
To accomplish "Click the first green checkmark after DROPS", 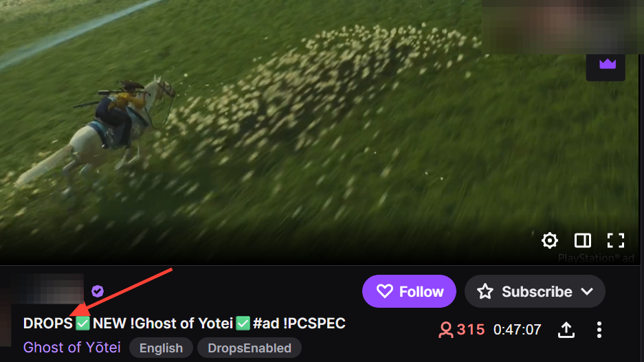I will (83, 324).
